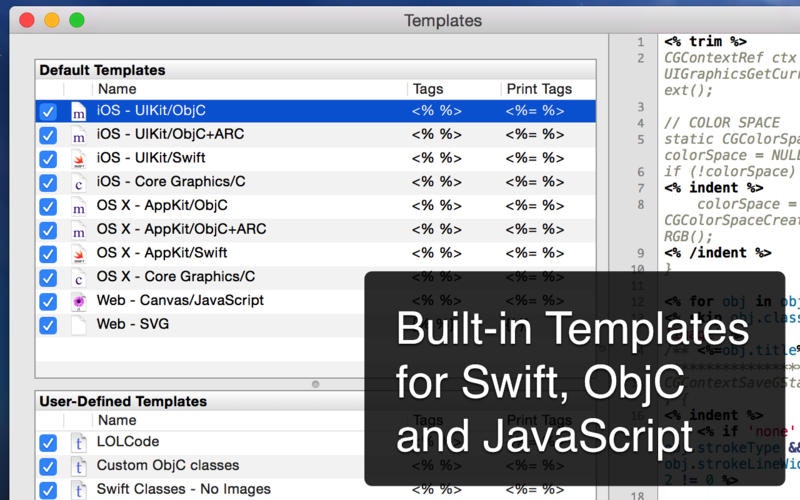Click the '<% indent %>' line 7 in code
The height and width of the screenshot is (500, 800).
pyautogui.click(x=713, y=188)
